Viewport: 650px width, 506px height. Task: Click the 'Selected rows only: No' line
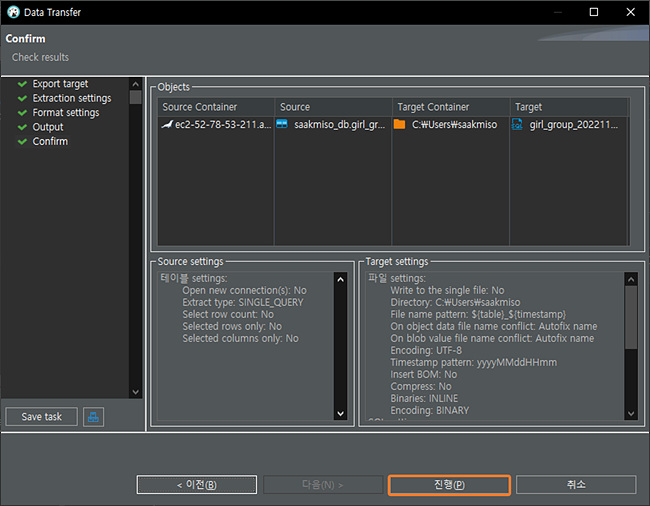click(232, 327)
